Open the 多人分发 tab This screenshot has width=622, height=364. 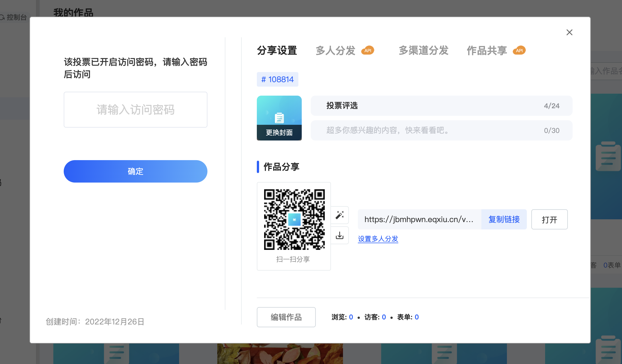point(335,50)
